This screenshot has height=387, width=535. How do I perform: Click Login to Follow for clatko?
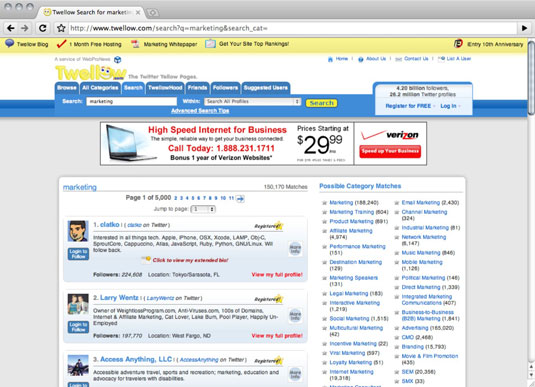point(78,254)
